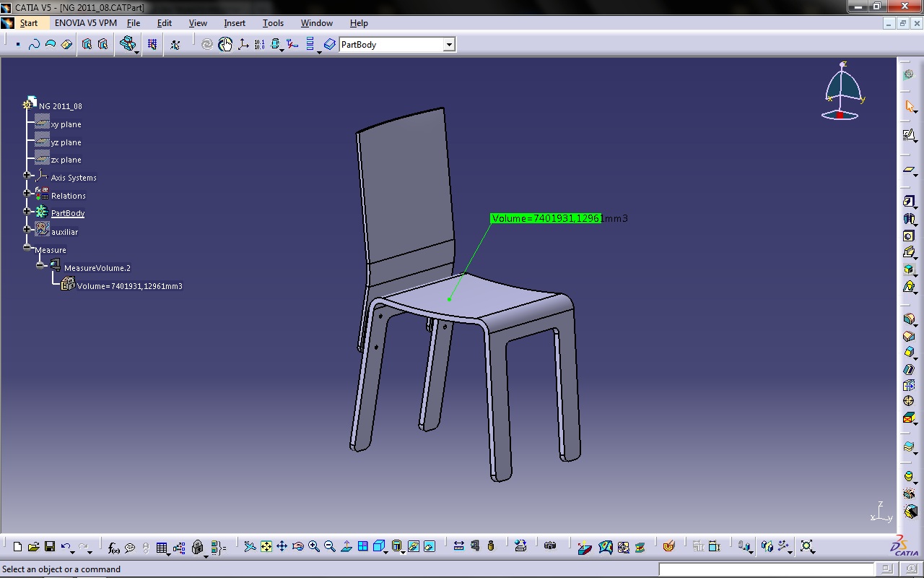Expand the PartBody tree node
The width and height of the screenshot is (924, 578).
point(27,211)
